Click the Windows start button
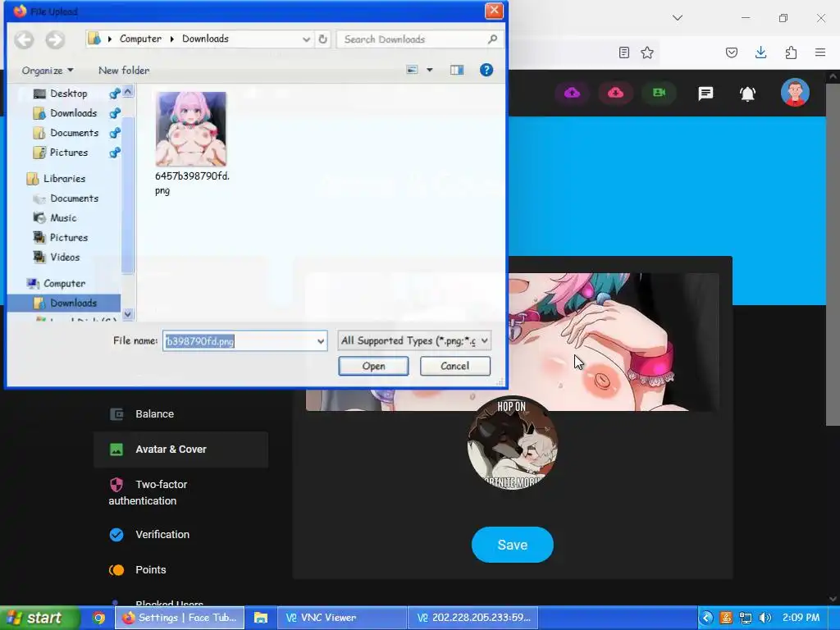 (x=39, y=618)
